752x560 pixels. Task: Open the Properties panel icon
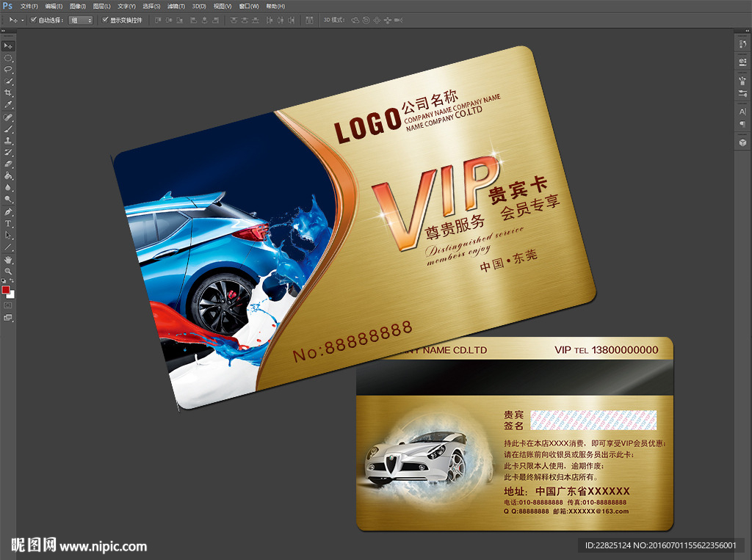[742, 62]
